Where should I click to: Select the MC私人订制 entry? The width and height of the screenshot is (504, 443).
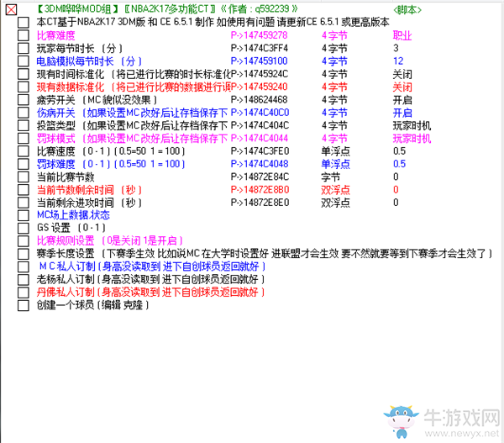tap(152, 266)
